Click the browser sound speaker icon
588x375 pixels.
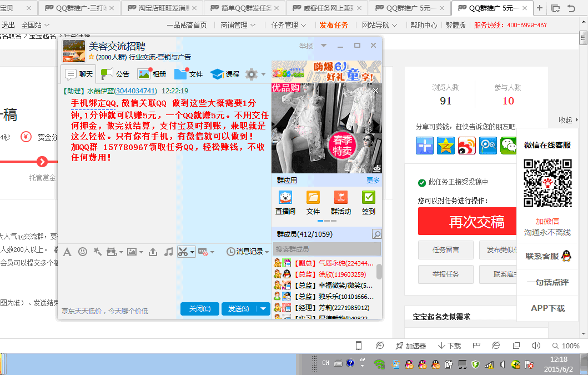pos(536,346)
